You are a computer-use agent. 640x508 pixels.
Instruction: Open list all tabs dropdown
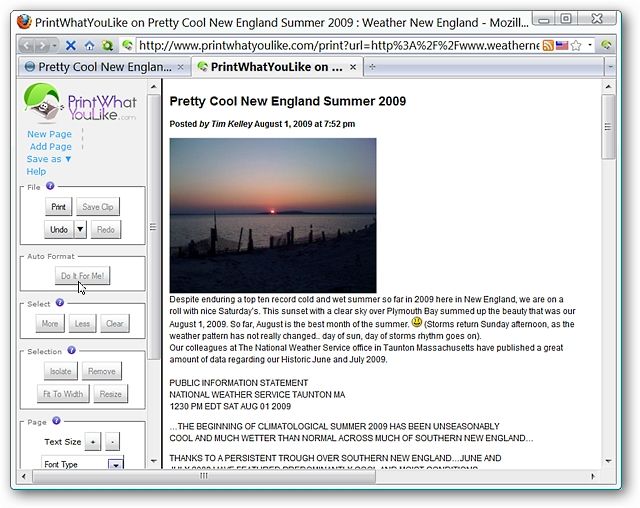610,67
